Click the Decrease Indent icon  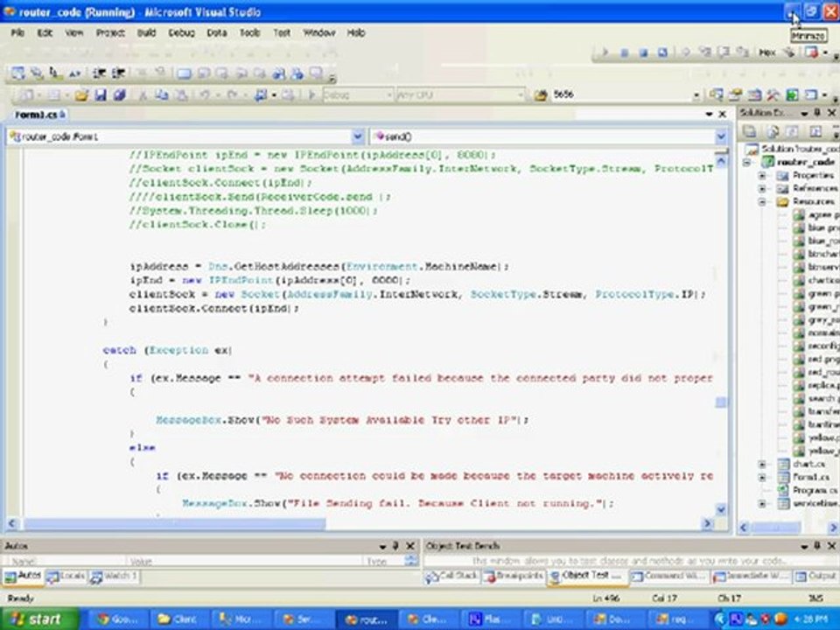(x=99, y=73)
